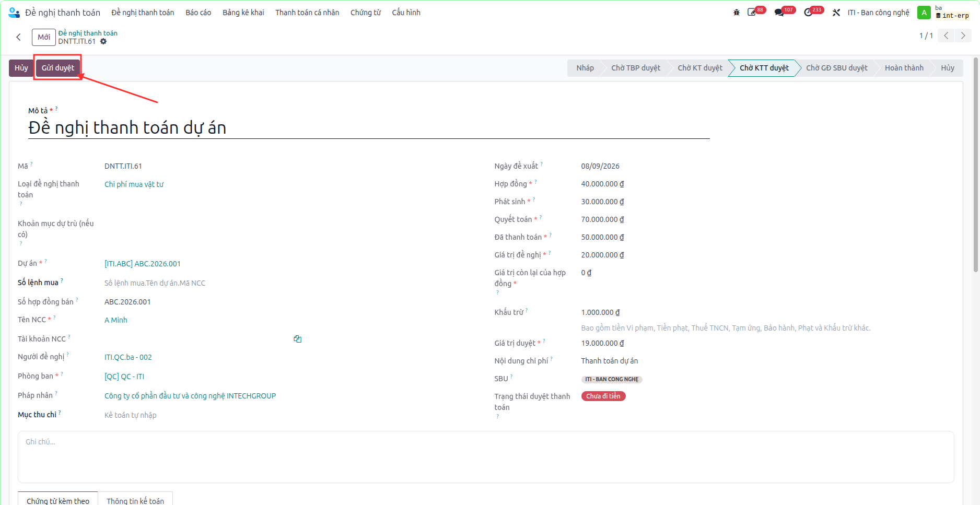Switch to Thông tin kế toán tab

[x=135, y=500]
